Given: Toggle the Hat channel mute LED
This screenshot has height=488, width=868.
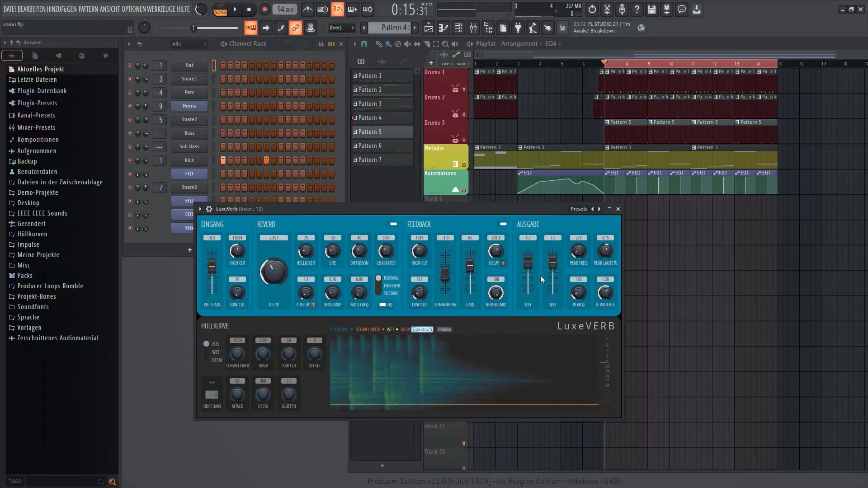Looking at the screenshot, I should tap(130, 66).
